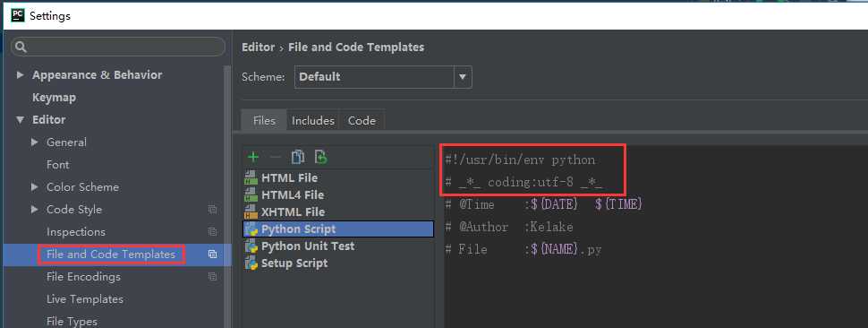Expand the Color Scheme node
The image size is (868, 328).
click(35, 187)
